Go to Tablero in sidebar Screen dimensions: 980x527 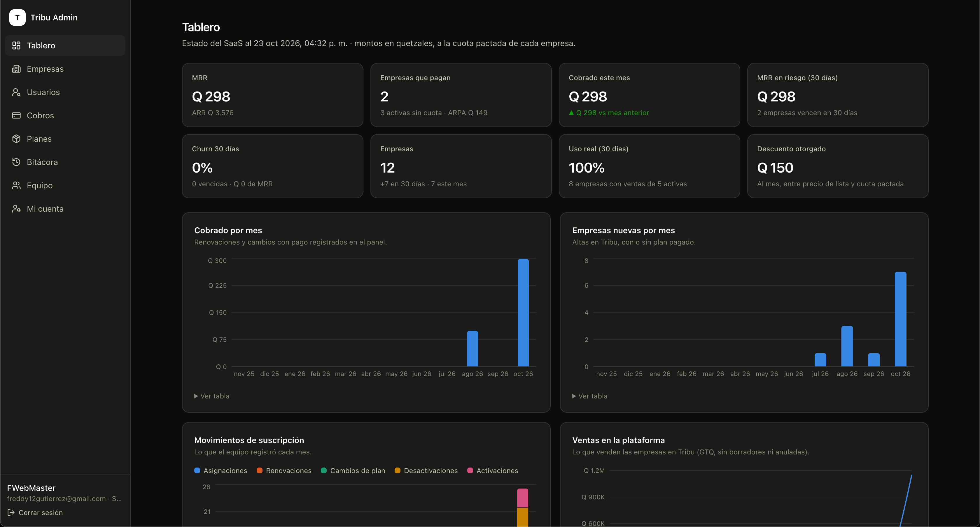65,46
